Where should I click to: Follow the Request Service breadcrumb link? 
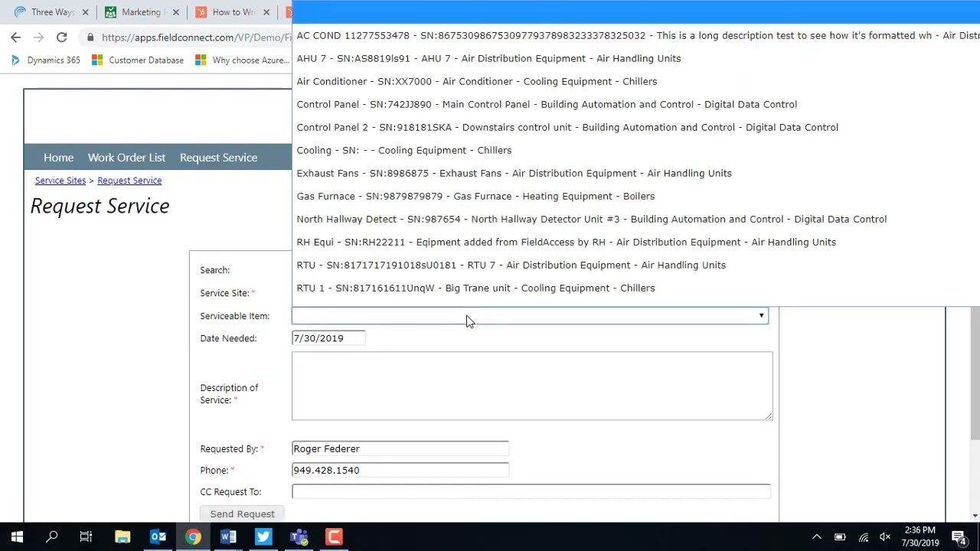point(129,181)
